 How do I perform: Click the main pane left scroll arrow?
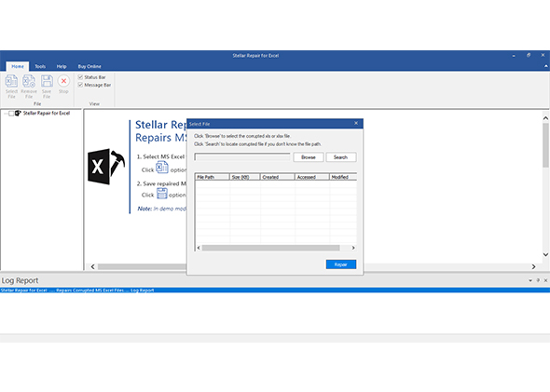tap(92, 266)
